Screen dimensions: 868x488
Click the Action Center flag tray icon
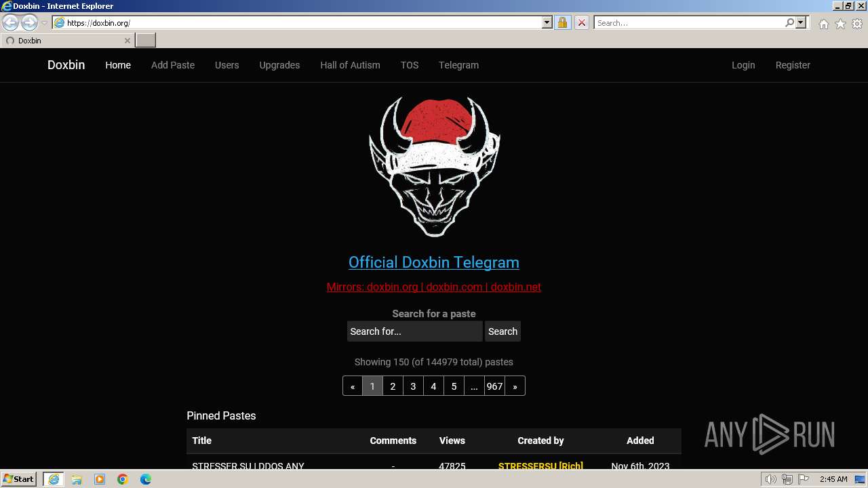804,479
